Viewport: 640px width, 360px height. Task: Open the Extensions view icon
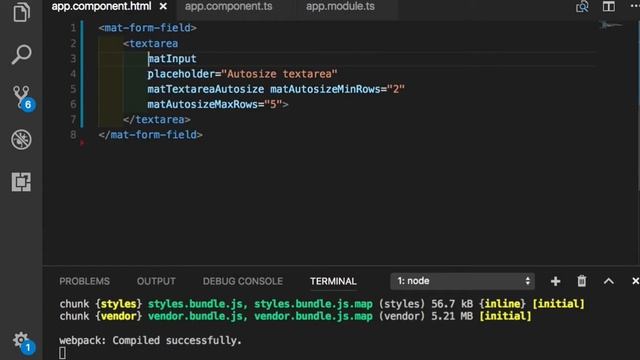click(x=21, y=182)
